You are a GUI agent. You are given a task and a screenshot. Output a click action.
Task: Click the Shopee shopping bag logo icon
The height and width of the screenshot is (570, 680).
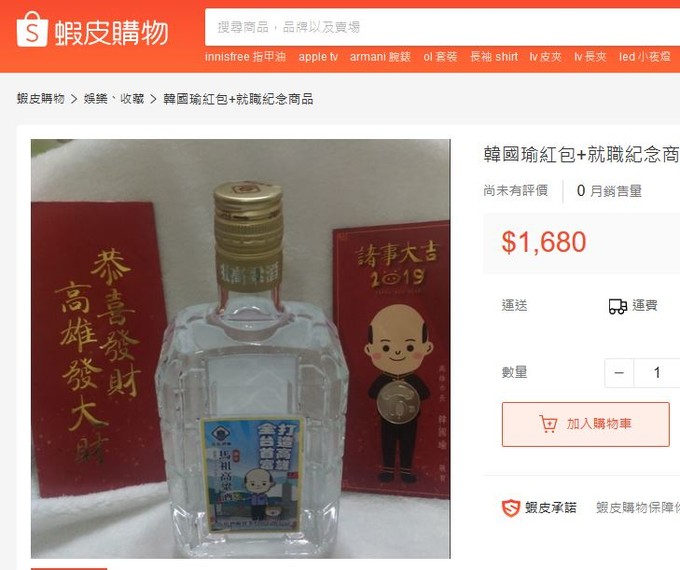(32, 29)
